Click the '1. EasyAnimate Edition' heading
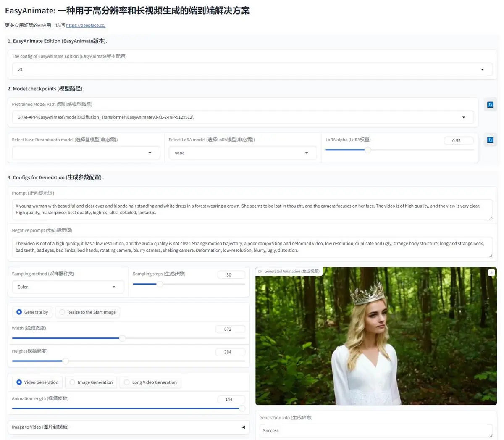This screenshot has width=504, height=440. tap(57, 41)
